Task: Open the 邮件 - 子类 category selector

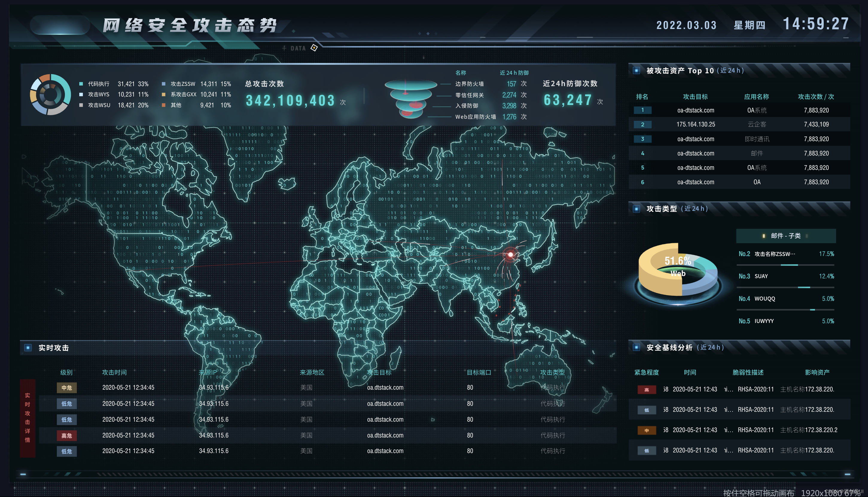Action: (x=785, y=236)
